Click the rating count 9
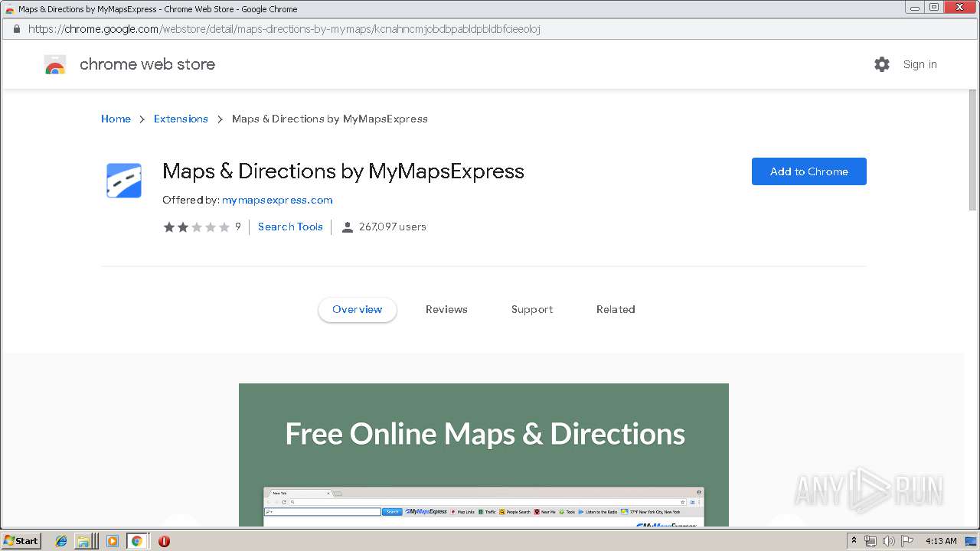 pyautogui.click(x=238, y=227)
